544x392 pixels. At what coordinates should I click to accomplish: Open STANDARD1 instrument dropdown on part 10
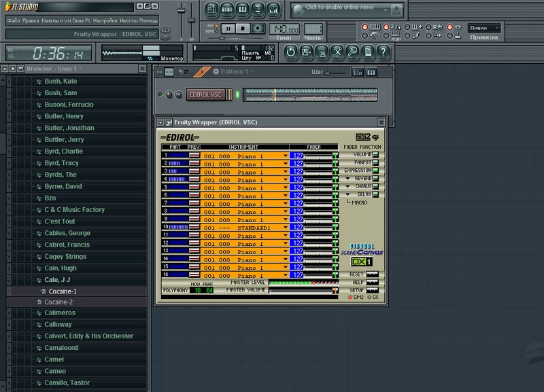(x=286, y=227)
